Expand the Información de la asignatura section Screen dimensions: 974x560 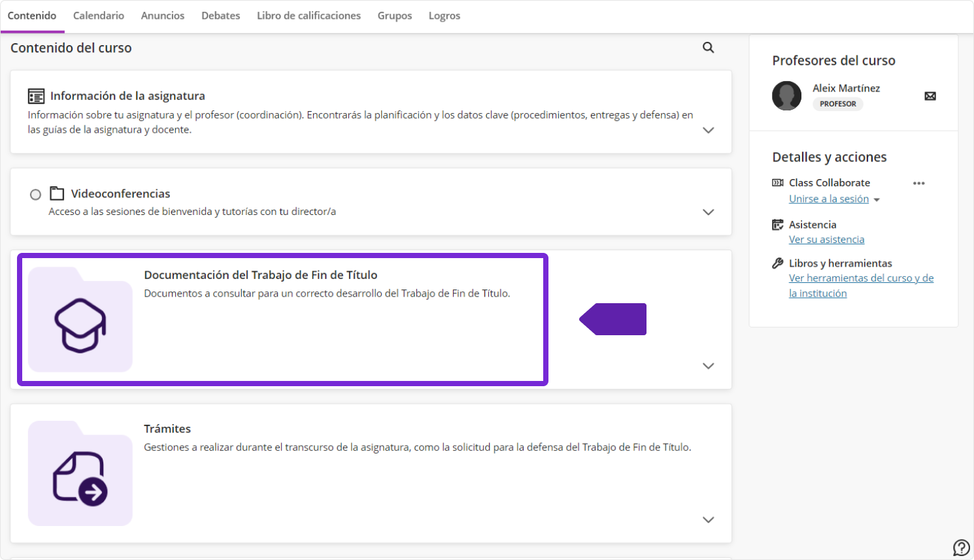tap(708, 130)
